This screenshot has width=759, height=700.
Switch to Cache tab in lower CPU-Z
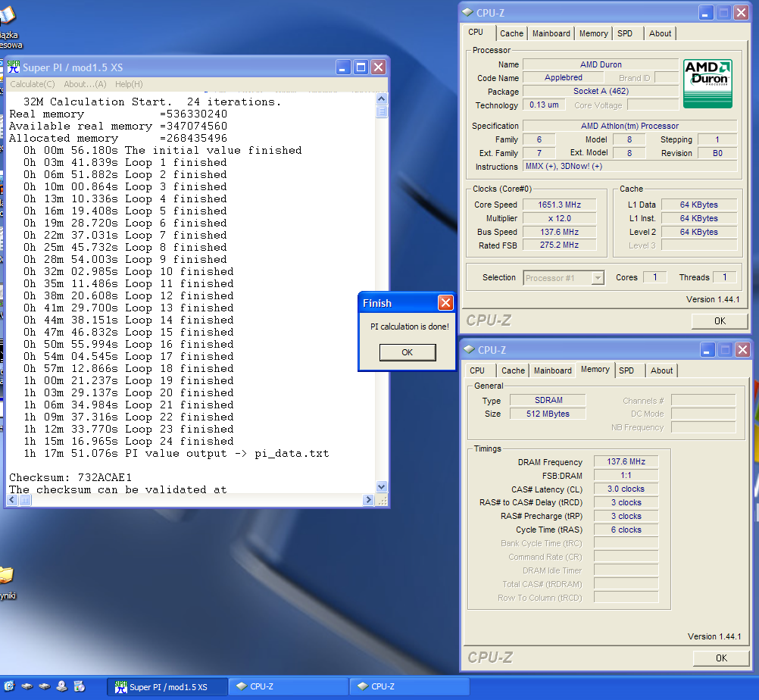pyautogui.click(x=513, y=370)
